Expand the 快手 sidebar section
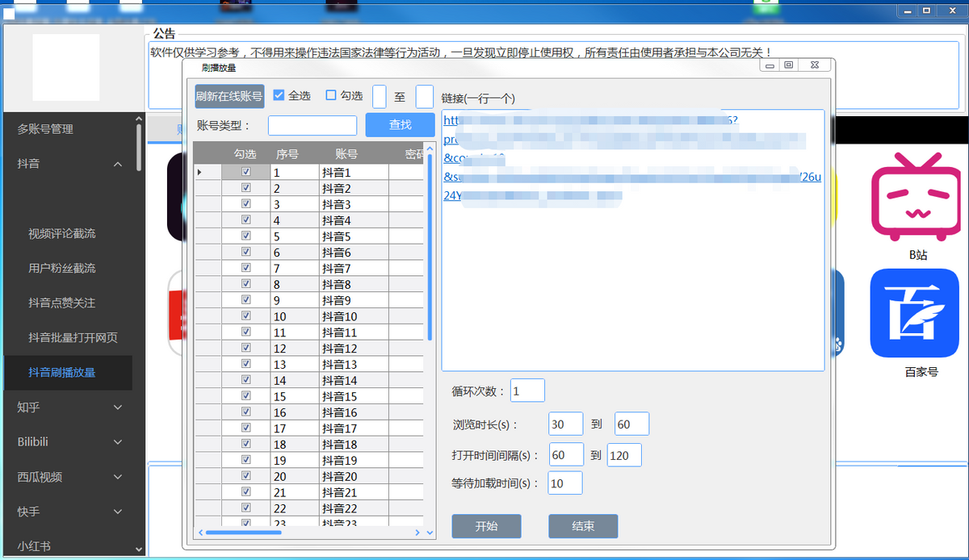 tap(118, 512)
